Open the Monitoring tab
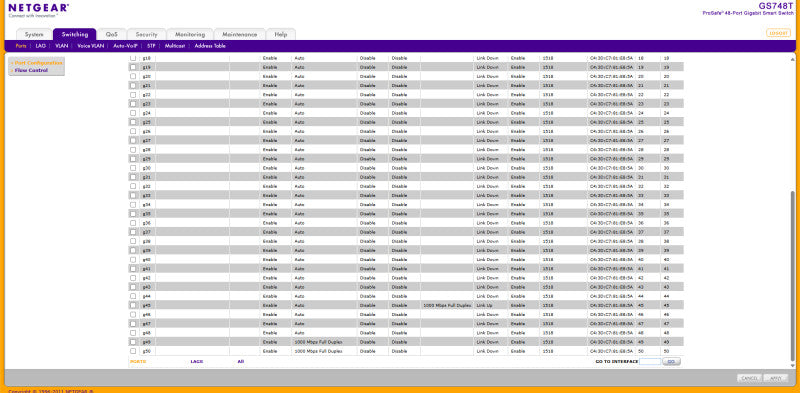Viewport: 800px width, 393px height. [190, 34]
